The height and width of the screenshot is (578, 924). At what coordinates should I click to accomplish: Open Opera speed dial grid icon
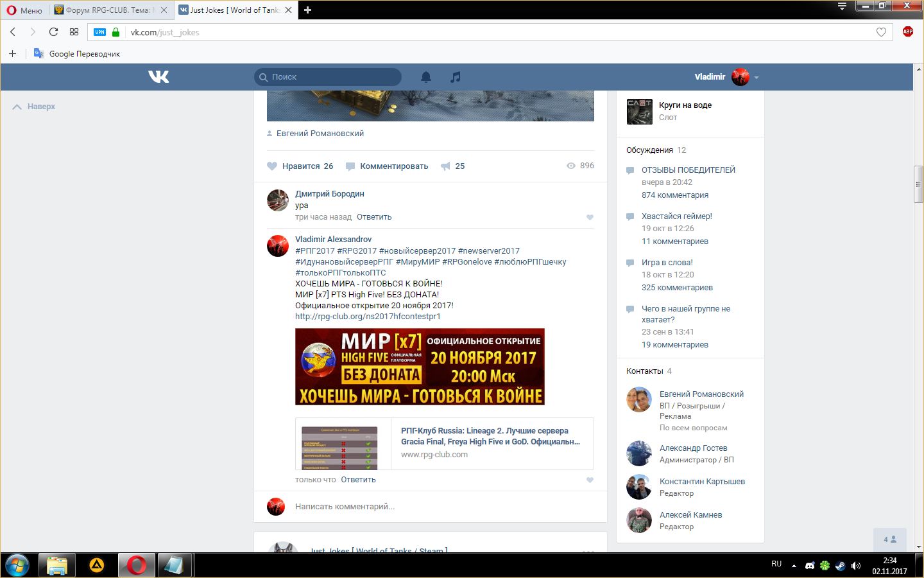pyautogui.click(x=74, y=32)
